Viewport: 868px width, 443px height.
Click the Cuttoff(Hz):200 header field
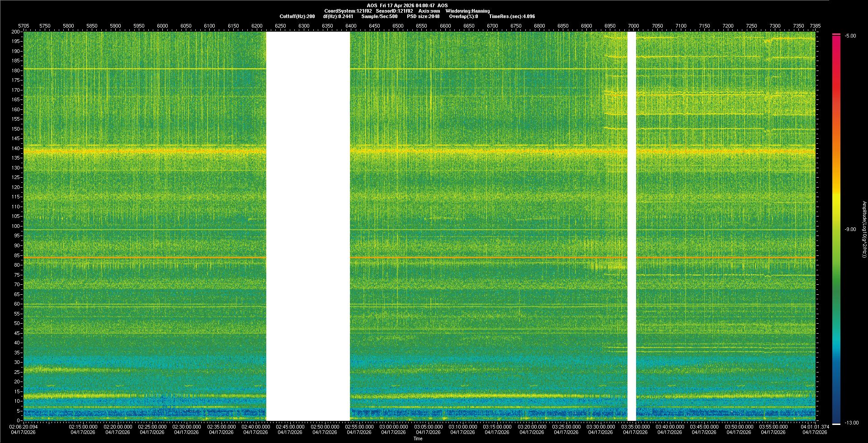tap(297, 16)
